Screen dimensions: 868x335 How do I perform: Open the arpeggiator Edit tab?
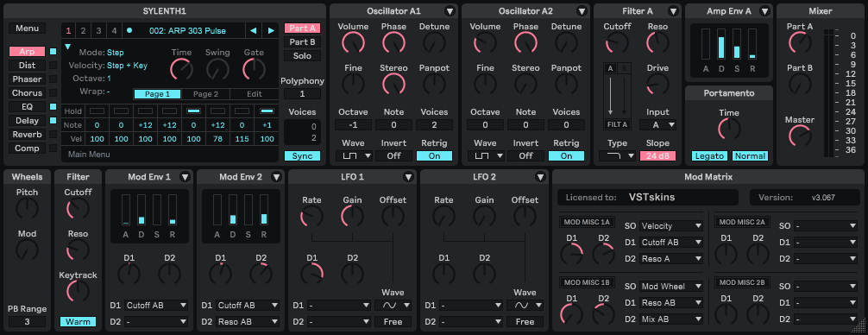(254, 94)
